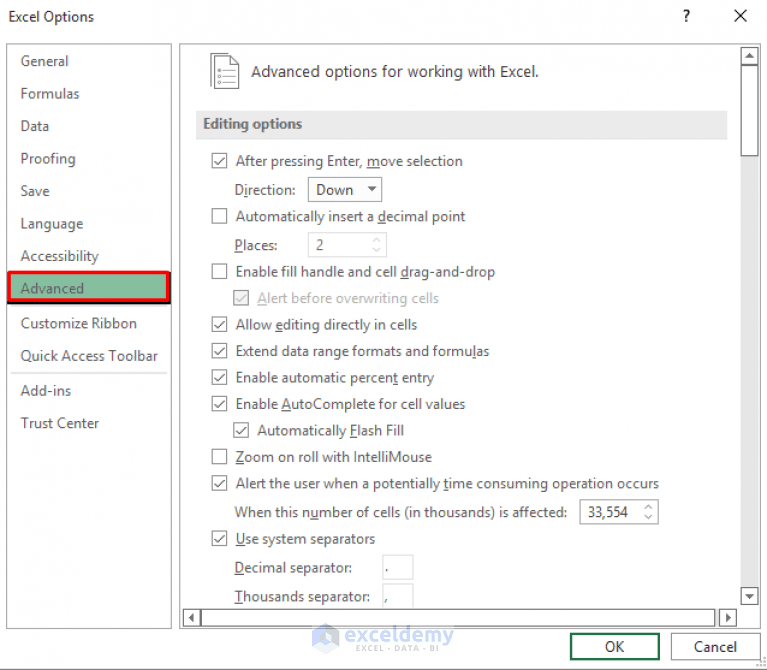Increase cells affected threshold up arrow
Viewport: 767px width, 670px height.
pyautogui.click(x=648, y=507)
